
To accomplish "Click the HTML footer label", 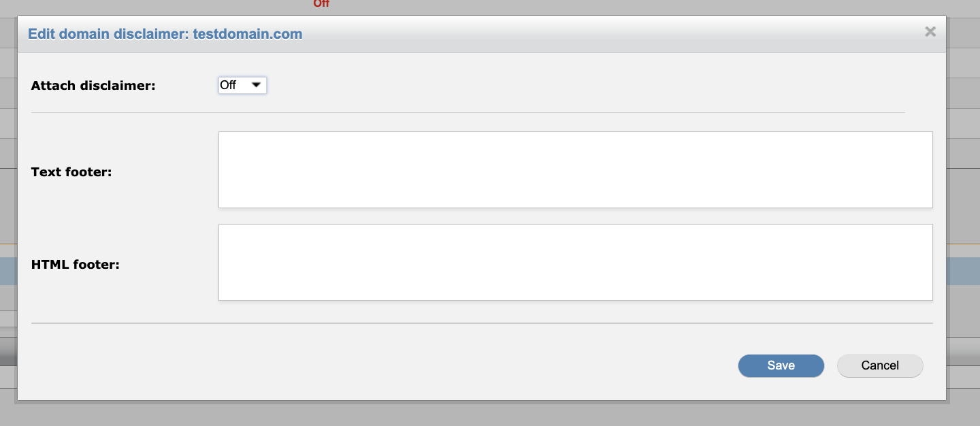I will (74, 264).
